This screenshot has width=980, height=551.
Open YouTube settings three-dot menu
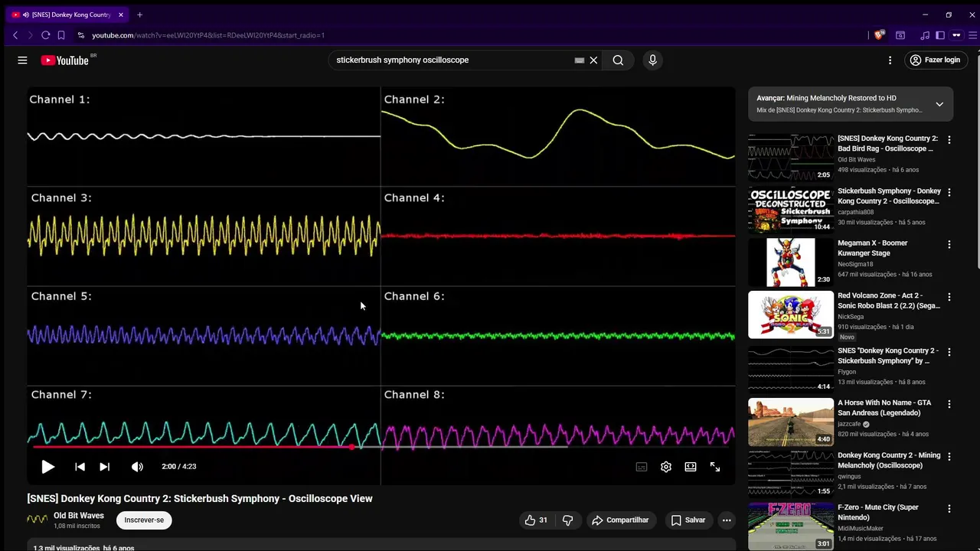pos(890,60)
